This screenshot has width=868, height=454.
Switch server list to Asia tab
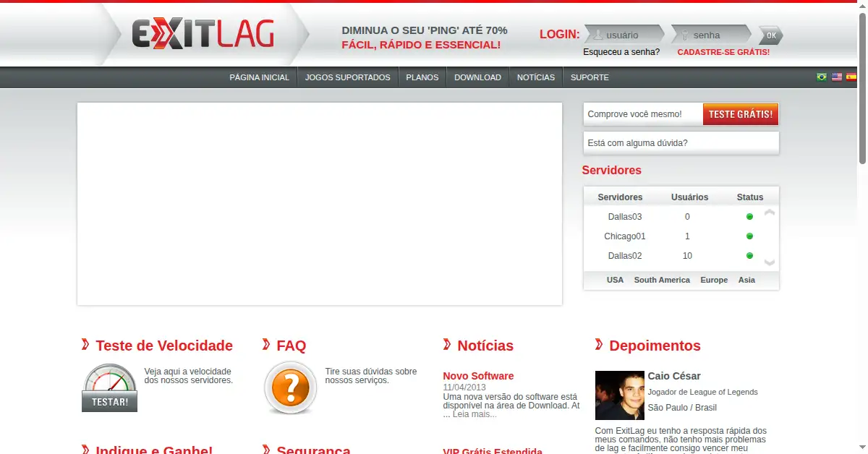click(x=746, y=280)
